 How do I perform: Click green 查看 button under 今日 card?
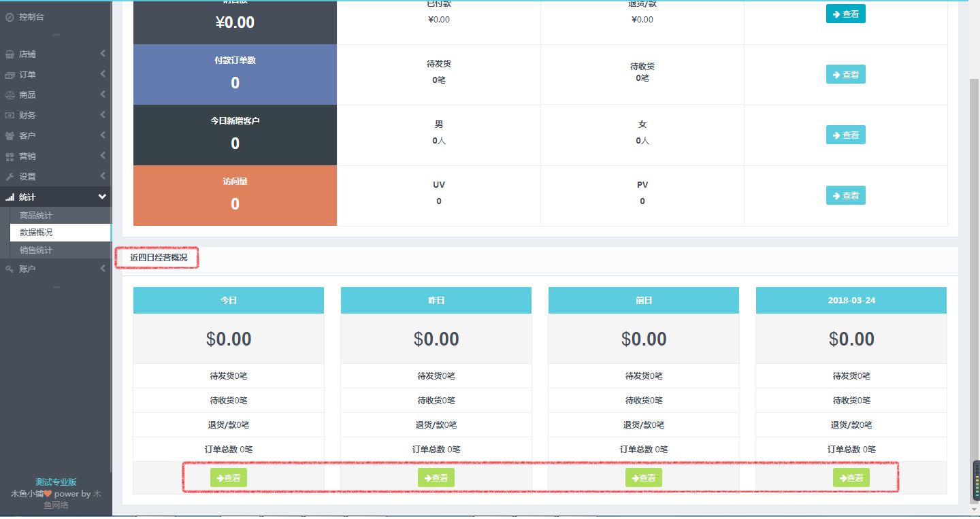pos(229,478)
